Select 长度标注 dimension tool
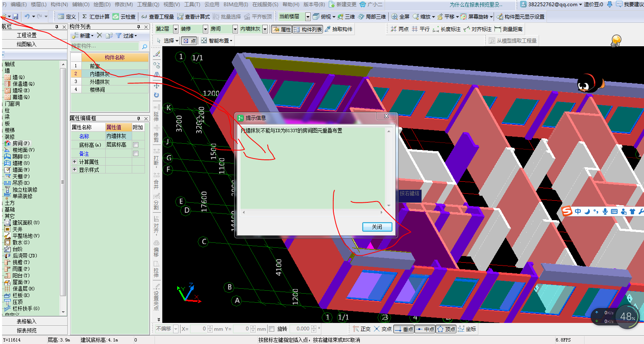Image resolution: width=644 pixels, height=344 pixels. pyautogui.click(x=447, y=29)
